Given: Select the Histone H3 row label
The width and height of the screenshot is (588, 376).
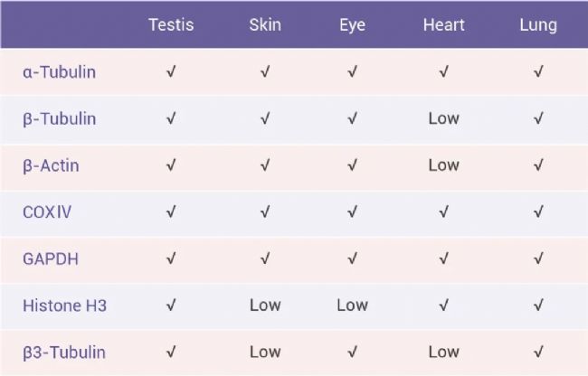Looking at the screenshot, I should coord(64,305).
